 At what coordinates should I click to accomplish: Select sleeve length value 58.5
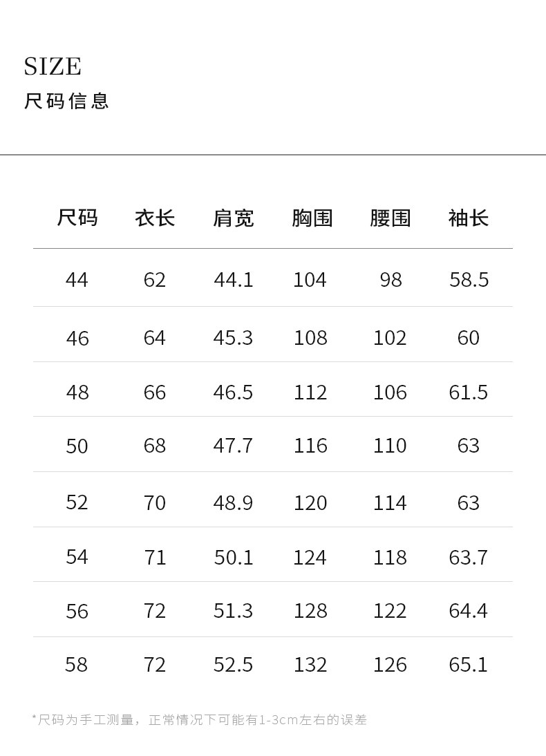coord(469,280)
